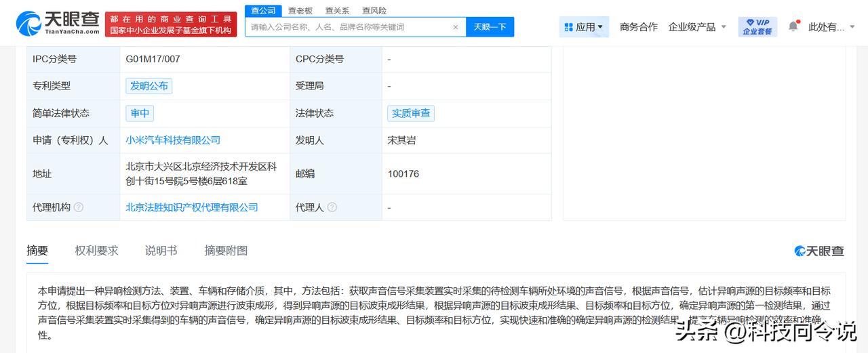Screen dimensions: 868x353
Task: Open notifications bell icon
Action: 793,26
